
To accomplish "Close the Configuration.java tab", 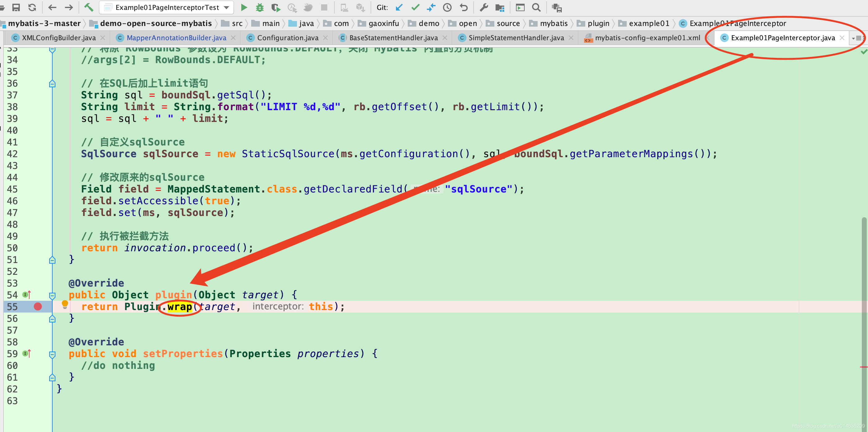I will (325, 38).
